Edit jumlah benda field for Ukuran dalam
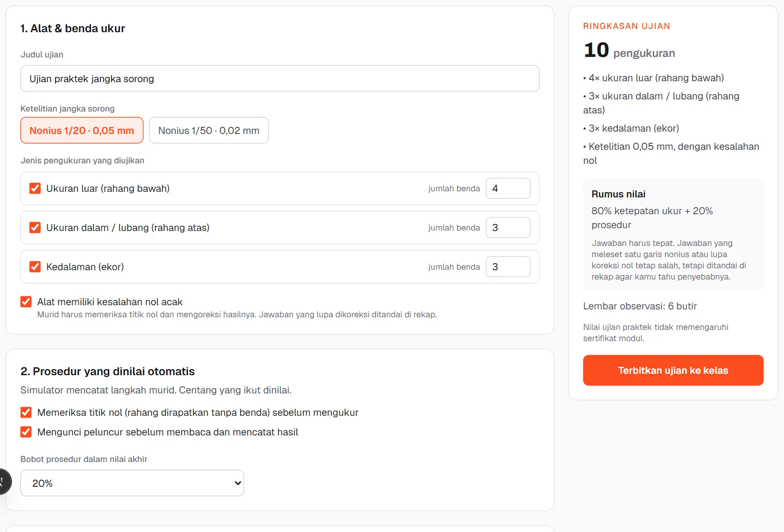 (x=508, y=227)
